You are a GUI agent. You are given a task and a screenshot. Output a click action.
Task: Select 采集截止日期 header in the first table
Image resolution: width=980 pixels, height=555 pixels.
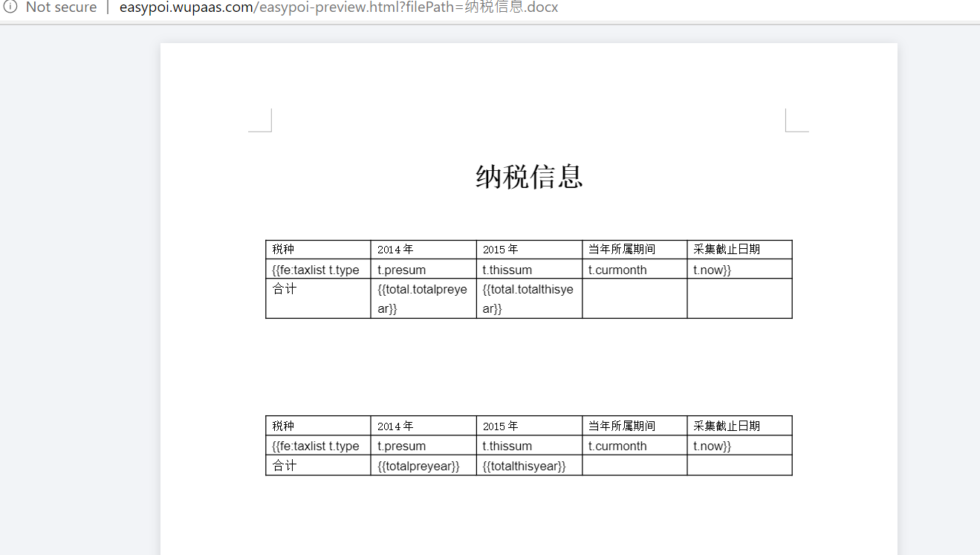click(x=727, y=250)
